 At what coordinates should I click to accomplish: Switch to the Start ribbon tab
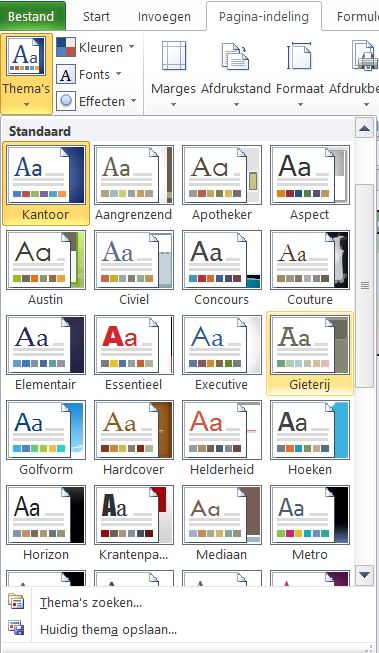coord(96,17)
